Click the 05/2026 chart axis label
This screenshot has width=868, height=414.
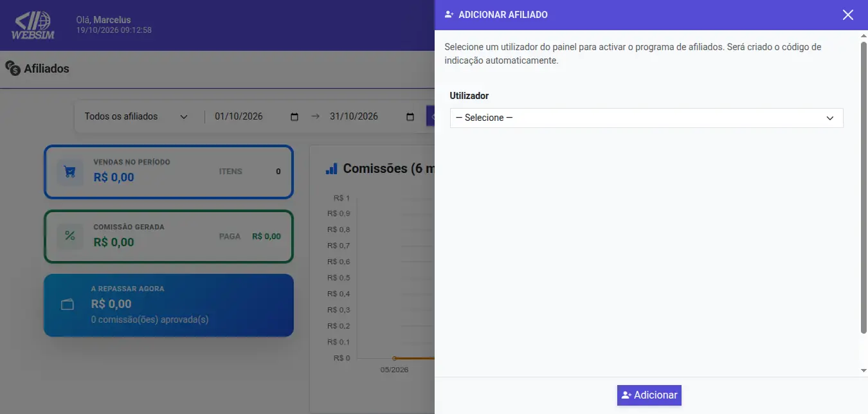pyautogui.click(x=394, y=370)
